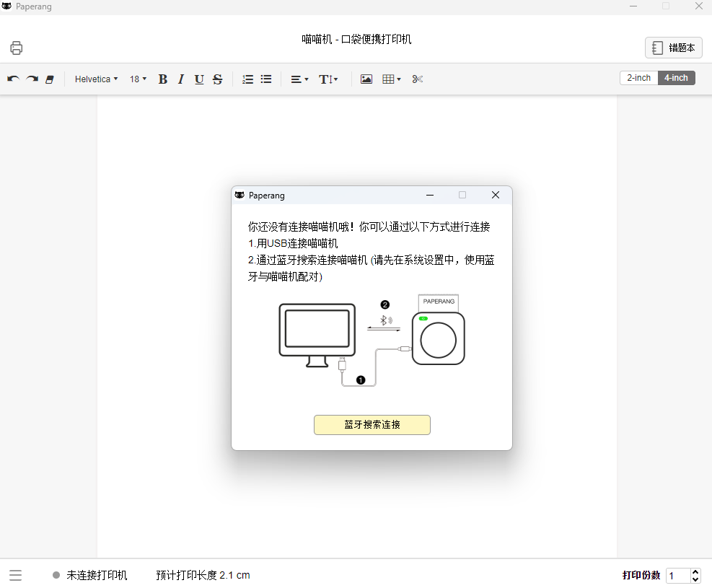Expand the text alignment dropdown
712x588 pixels.
pos(299,79)
